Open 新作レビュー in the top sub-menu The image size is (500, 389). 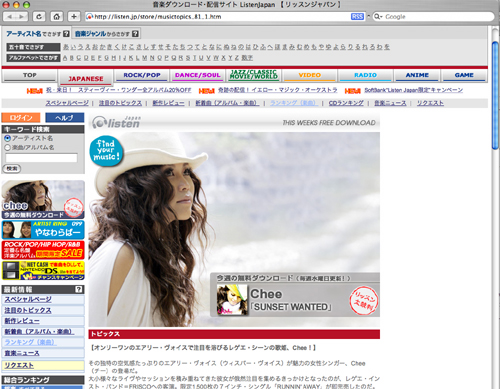(168, 103)
